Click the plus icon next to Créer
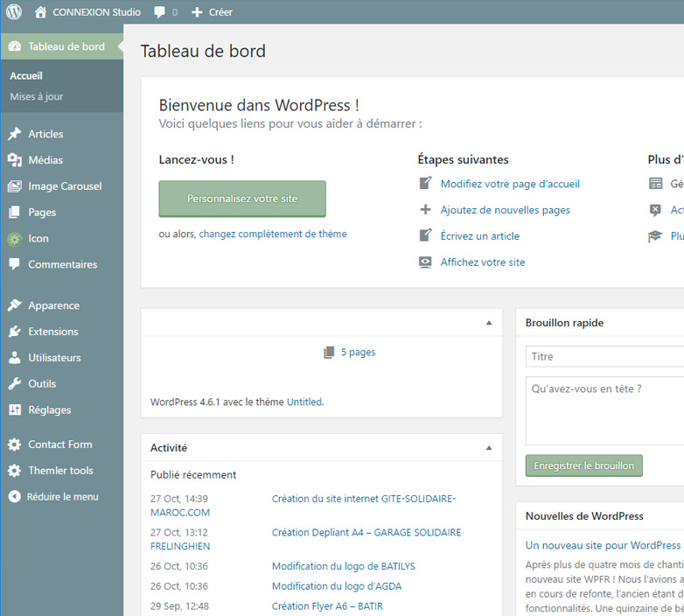Image resolution: width=684 pixels, height=616 pixels. [197, 12]
